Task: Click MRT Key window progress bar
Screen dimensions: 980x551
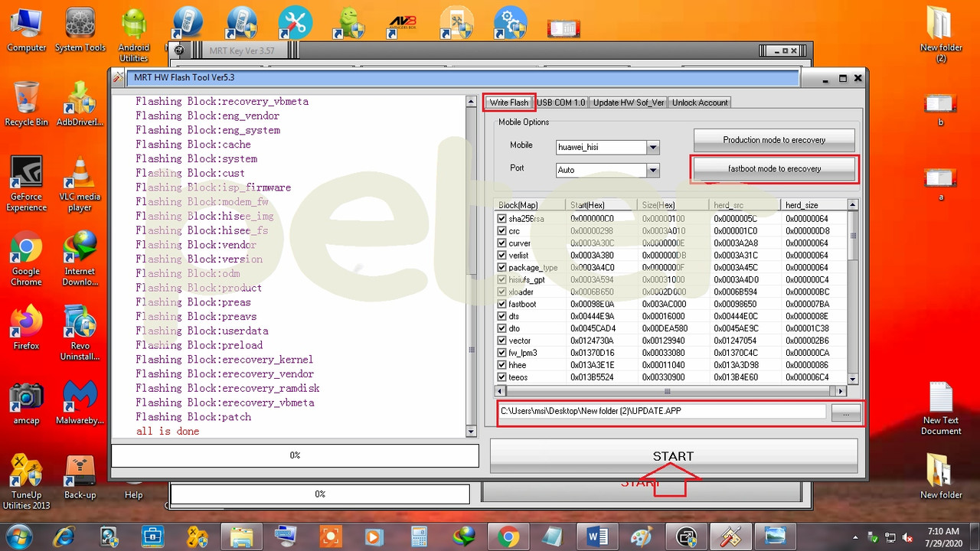Action: 320,494
